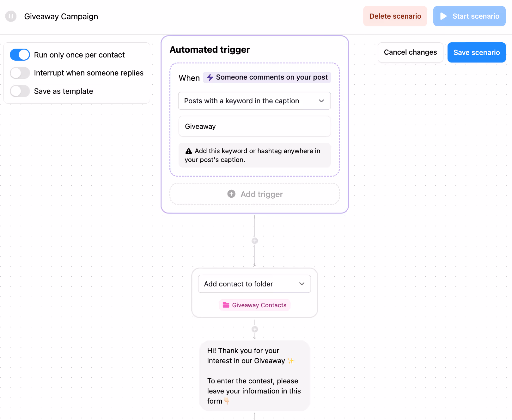Screen dimensions: 512x420
Task: Open the Posts with a keyword dropdown
Action: coord(321,101)
